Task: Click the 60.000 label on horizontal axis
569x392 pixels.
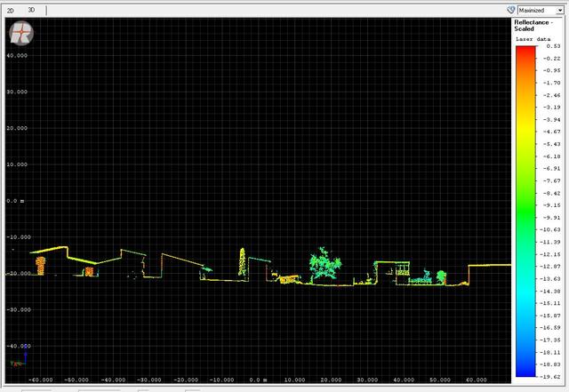Action: (x=476, y=380)
